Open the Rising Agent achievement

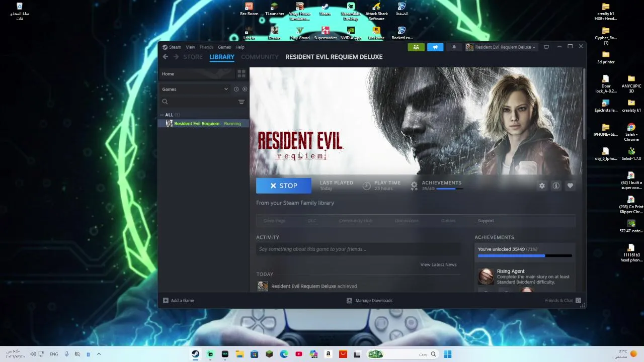point(525,277)
